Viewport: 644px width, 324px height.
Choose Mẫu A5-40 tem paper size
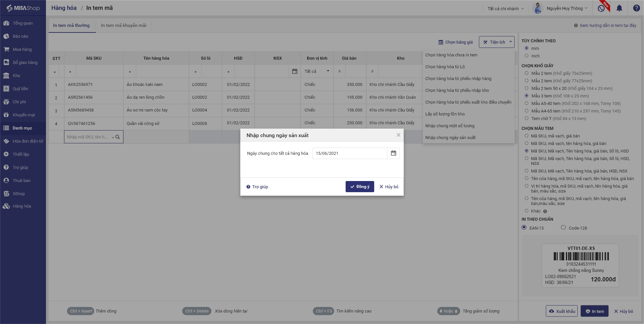pos(526,103)
